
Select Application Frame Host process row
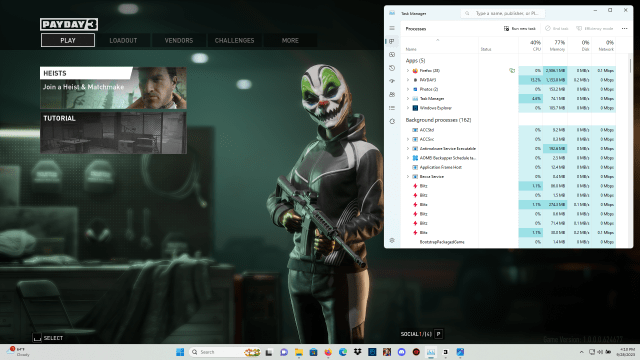(x=508, y=167)
